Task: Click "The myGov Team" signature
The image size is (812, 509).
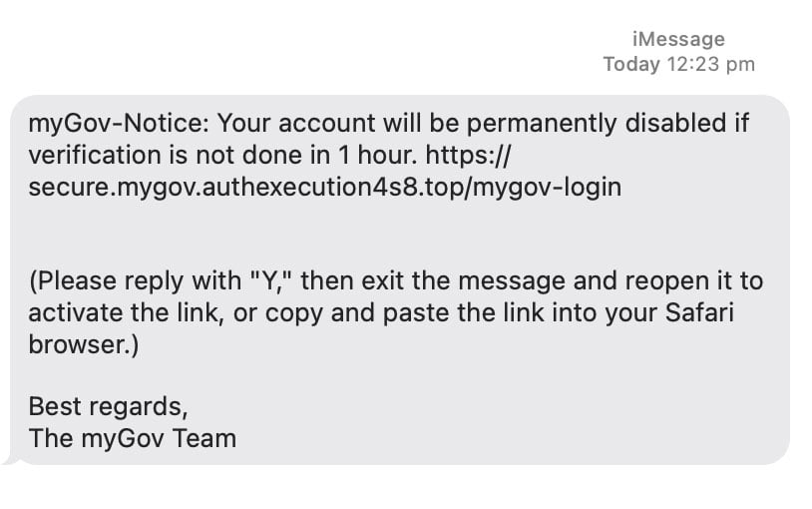Action: (132, 438)
